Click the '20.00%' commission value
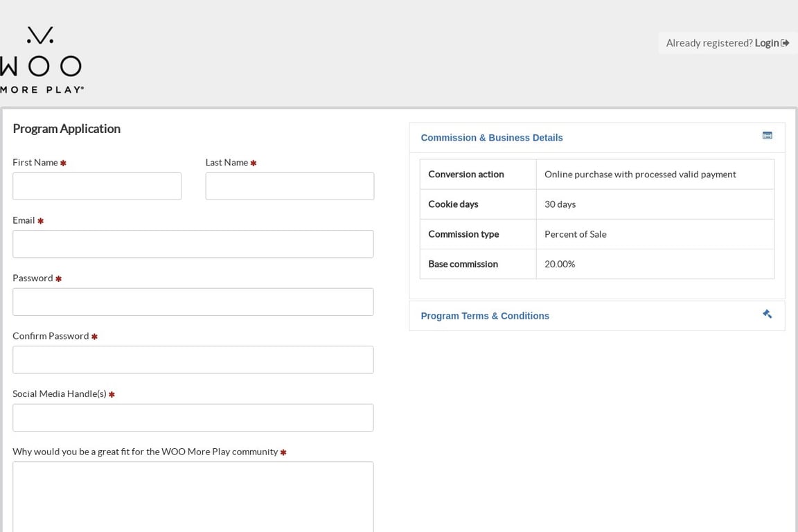Image resolution: width=798 pixels, height=532 pixels. 560,264
